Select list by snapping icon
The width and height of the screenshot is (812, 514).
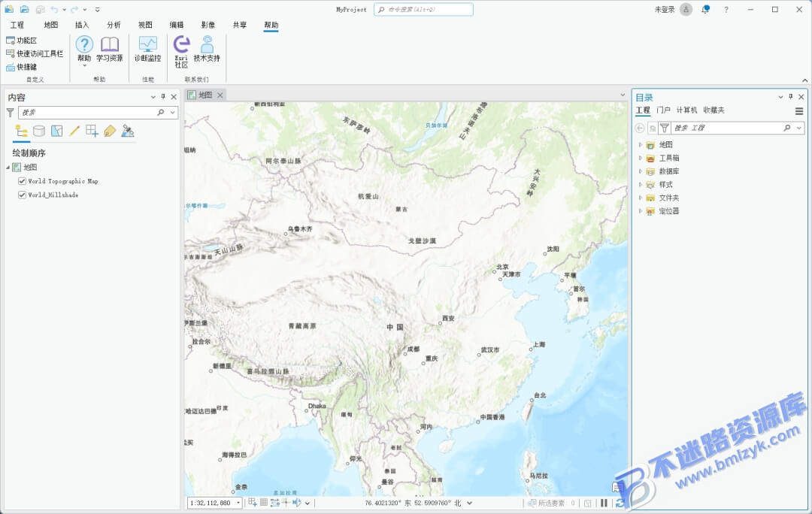(x=92, y=131)
